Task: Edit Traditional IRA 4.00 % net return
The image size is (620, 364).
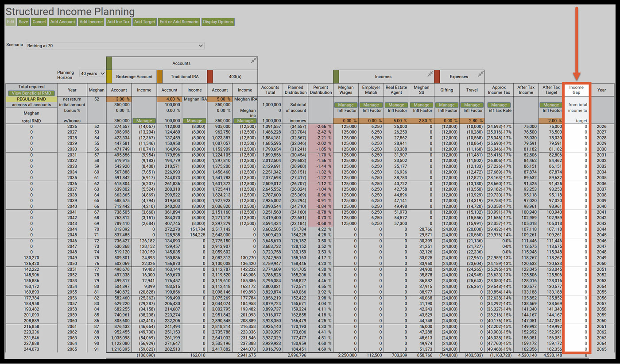Action: point(169,99)
